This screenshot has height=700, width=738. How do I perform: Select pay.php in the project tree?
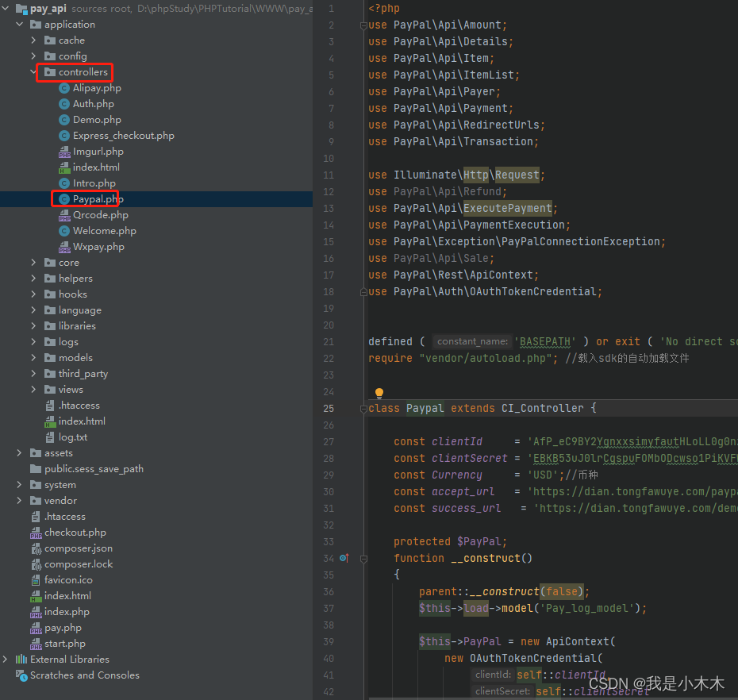(63, 628)
